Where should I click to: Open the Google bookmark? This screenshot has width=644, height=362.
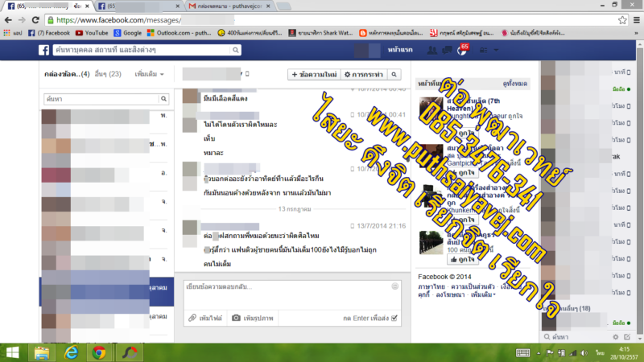pos(128,33)
